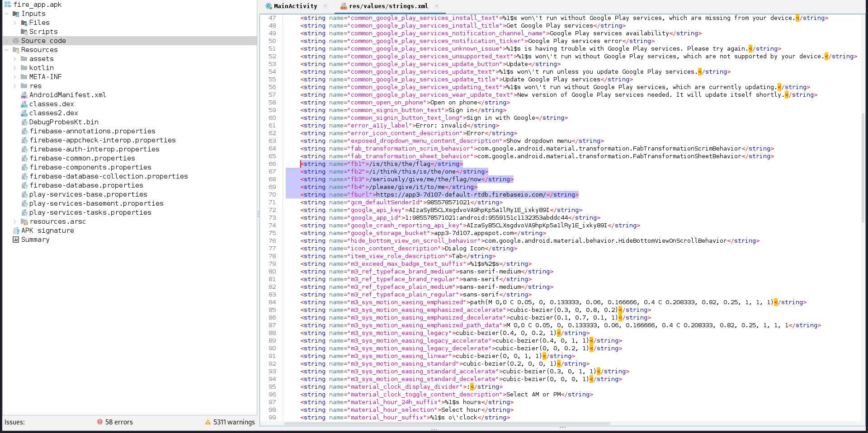The image size is (868, 433).
Task: Expand the Source code node
Action: [x=7, y=41]
